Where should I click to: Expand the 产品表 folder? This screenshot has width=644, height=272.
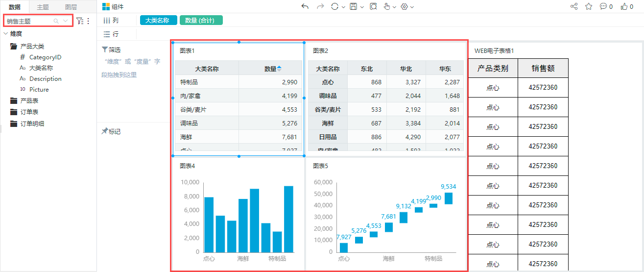tap(14, 100)
